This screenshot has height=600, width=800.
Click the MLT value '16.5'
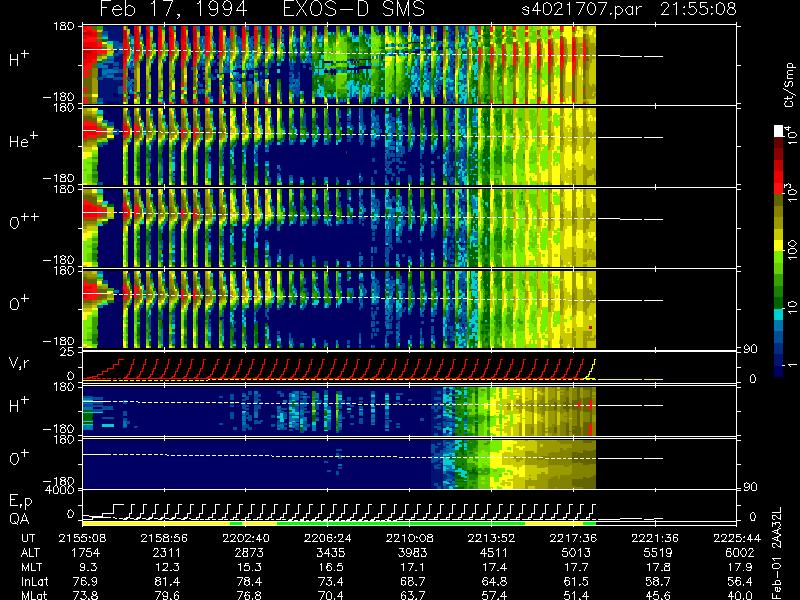[x=331, y=567]
